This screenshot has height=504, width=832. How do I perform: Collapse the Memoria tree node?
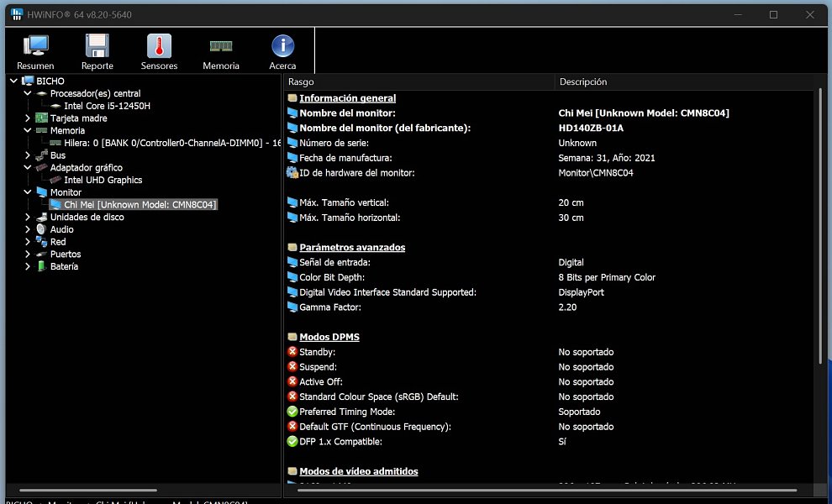28,130
